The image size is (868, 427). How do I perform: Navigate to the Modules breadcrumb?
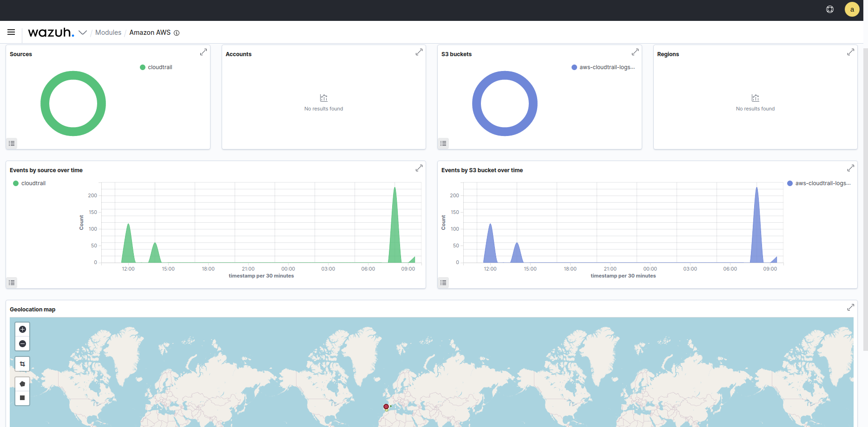(108, 32)
